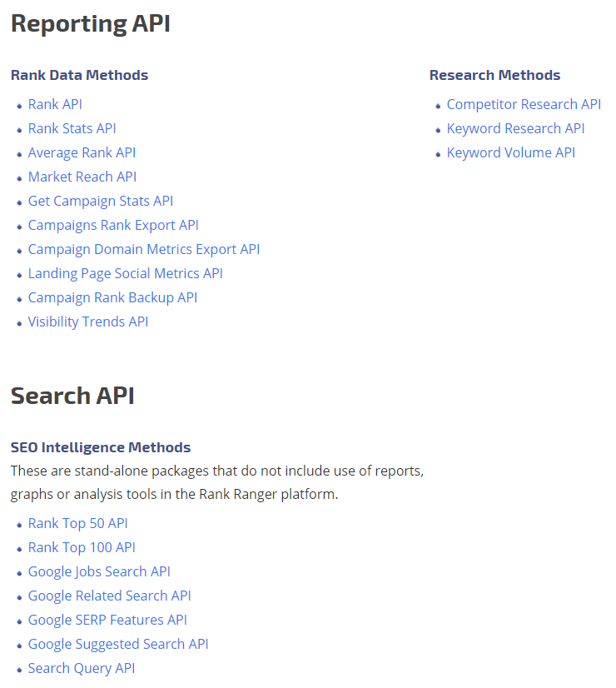
Task: Open Campaign Rank Backup API link
Action: [112, 297]
